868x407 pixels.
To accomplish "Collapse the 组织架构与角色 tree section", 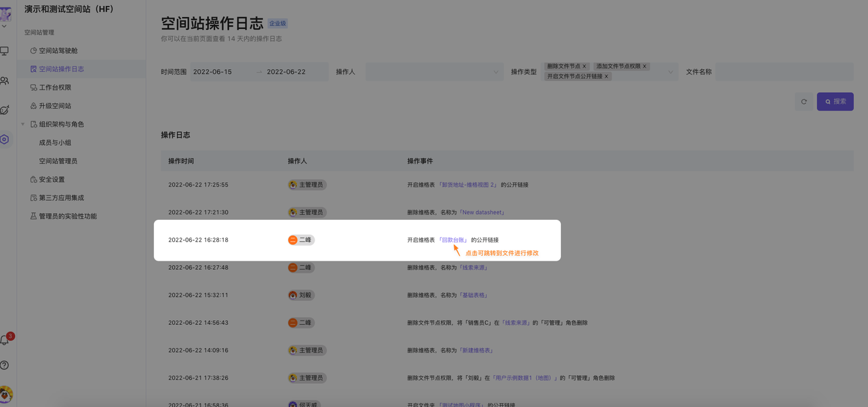I will 23,124.
